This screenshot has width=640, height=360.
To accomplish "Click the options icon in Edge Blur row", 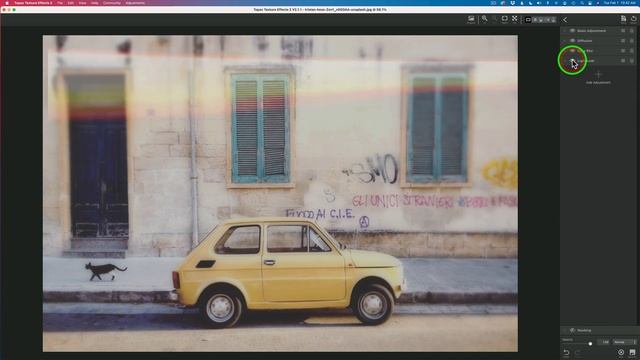I will [623, 51].
